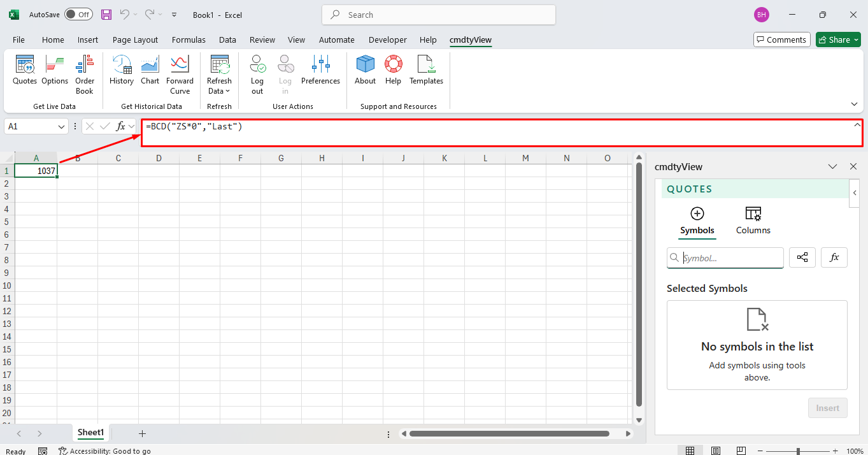Open the Refresh Data dropdown

pos(219,75)
